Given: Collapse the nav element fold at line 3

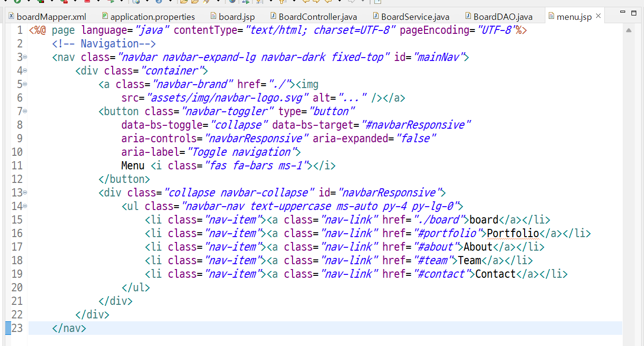Looking at the screenshot, I should [x=25, y=57].
